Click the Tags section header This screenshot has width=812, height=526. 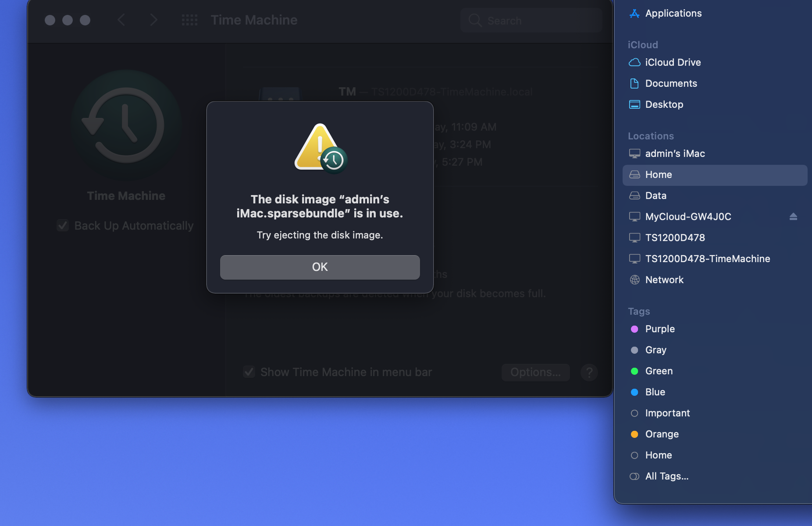(639, 311)
